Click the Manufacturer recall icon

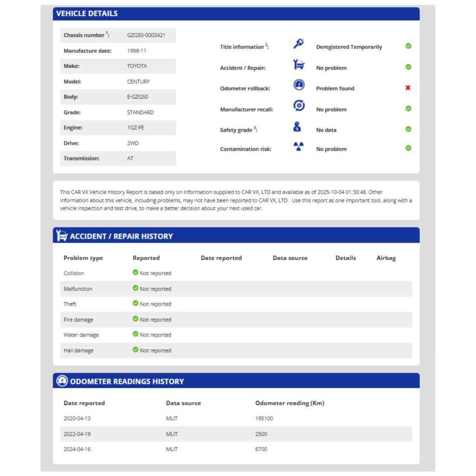click(299, 106)
